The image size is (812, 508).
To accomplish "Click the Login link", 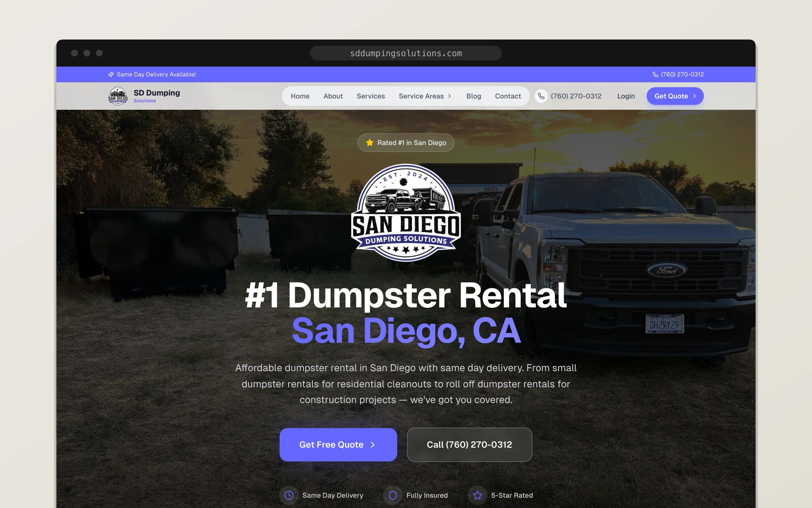I will click(x=626, y=96).
